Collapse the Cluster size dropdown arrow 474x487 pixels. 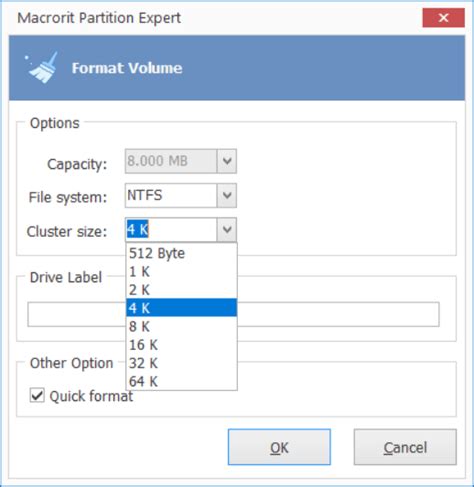click(x=227, y=230)
